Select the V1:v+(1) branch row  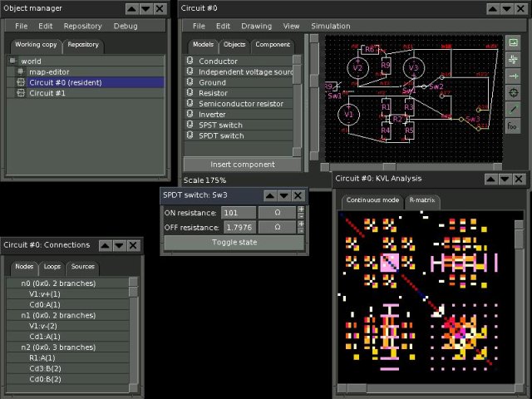[68, 293]
